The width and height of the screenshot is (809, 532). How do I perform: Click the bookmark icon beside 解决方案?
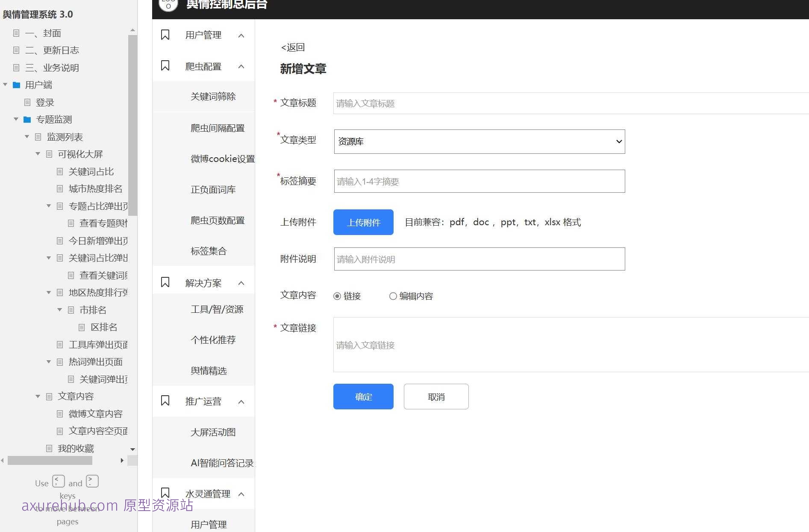tap(165, 282)
